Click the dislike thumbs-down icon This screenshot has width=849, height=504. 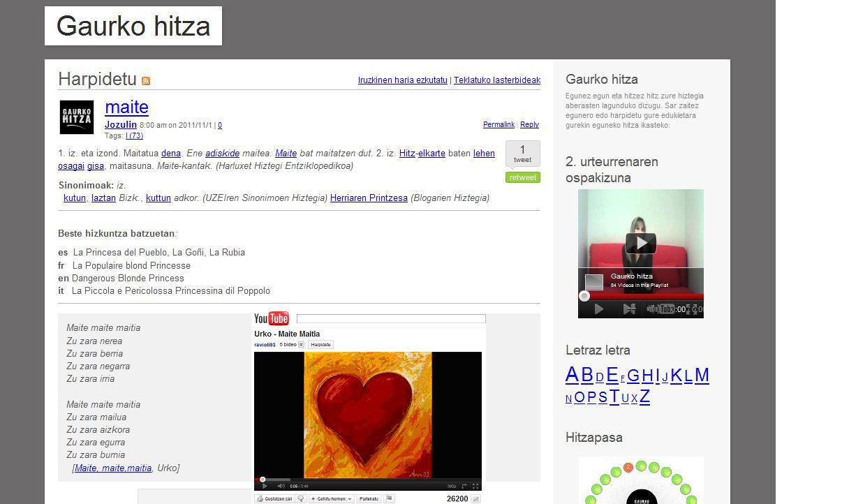pyautogui.click(x=301, y=498)
